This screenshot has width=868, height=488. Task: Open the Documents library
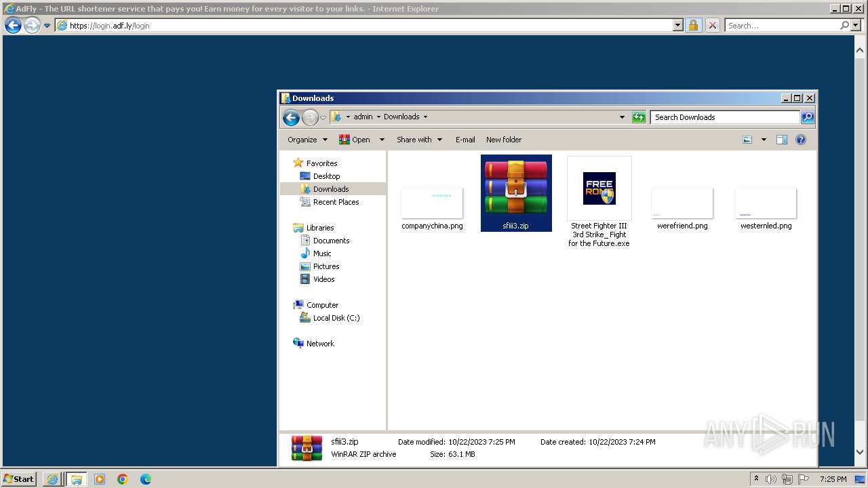coord(331,241)
